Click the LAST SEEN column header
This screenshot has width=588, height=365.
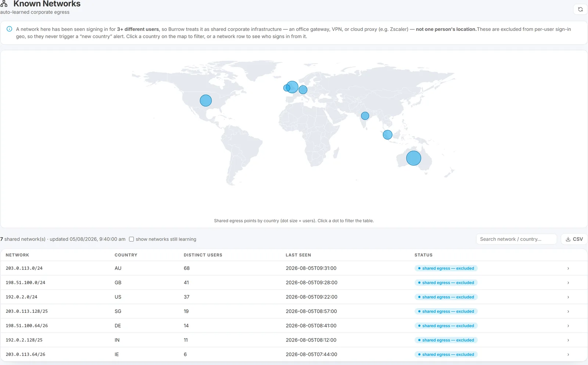(298, 255)
